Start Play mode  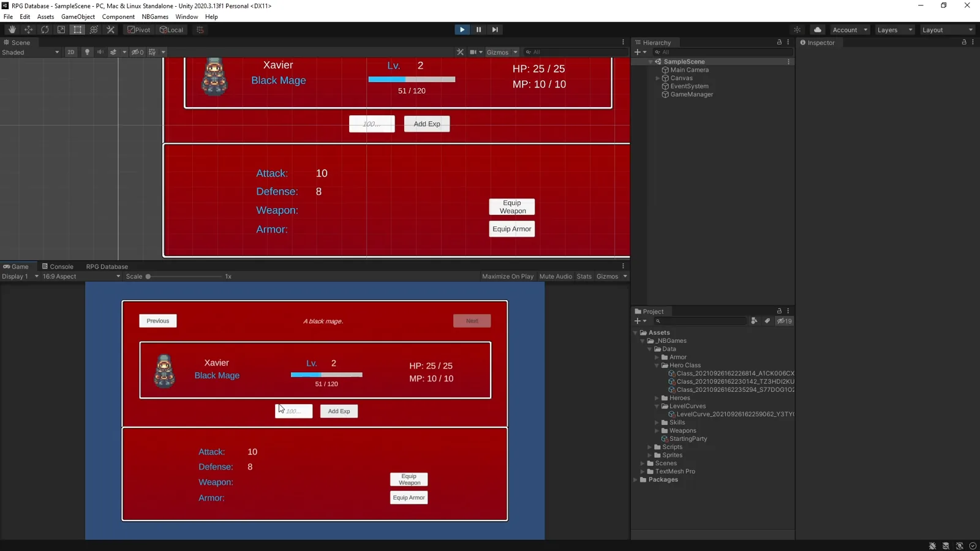[x=462, y=29]
